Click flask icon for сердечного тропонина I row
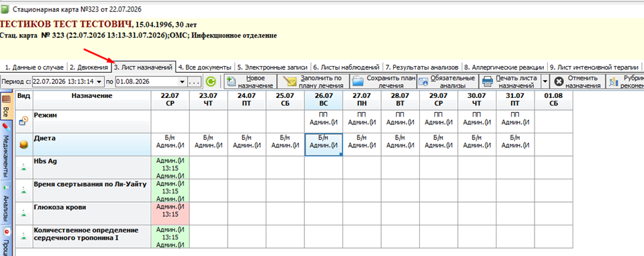 24,236
